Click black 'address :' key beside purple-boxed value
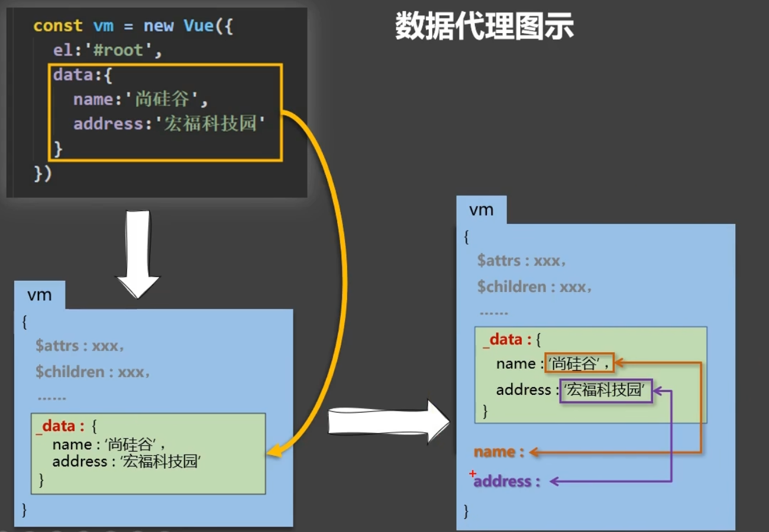The image size is (769, 532). point(527,390)
